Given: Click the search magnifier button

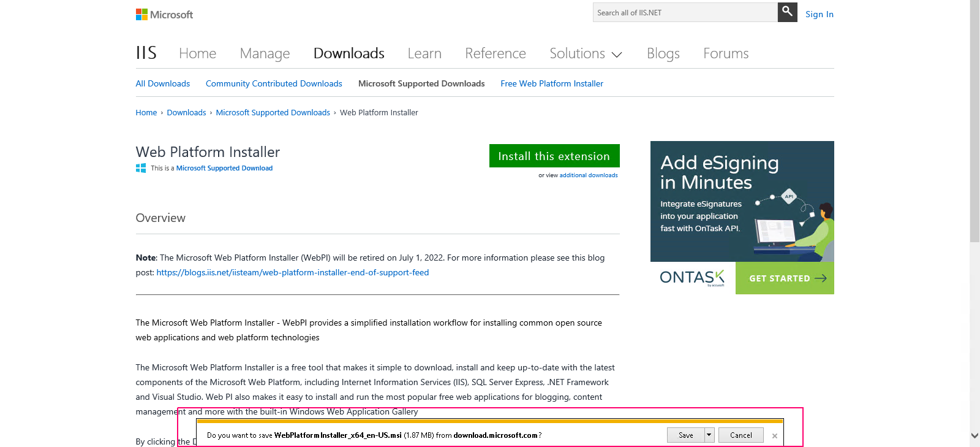Looking at the screenshot, I should (787, 12).
